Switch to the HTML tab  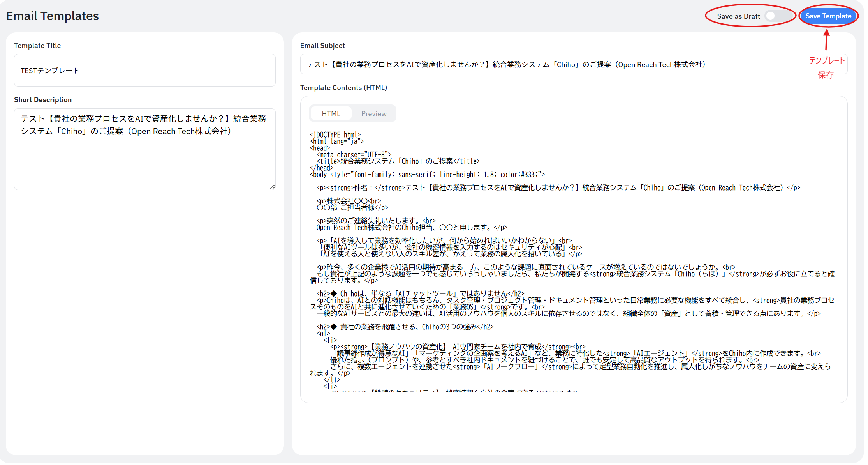pos(331,114)
